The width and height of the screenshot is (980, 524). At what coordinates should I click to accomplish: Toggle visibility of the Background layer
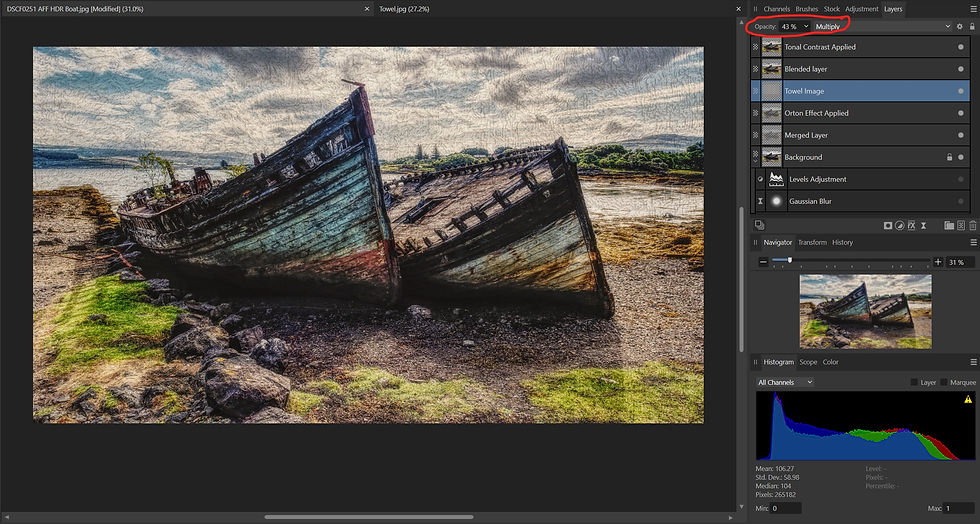(961, 158)
